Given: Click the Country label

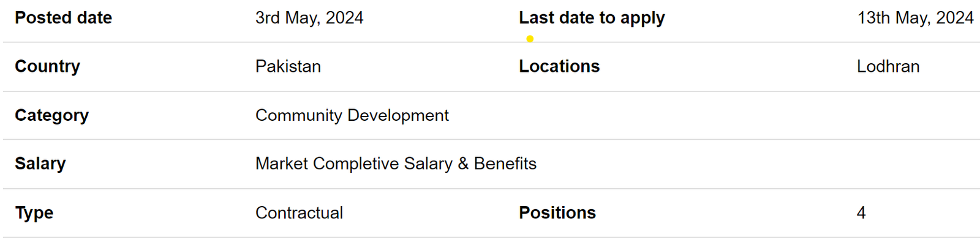Looking at the screenshot, I should coord(47,66).
